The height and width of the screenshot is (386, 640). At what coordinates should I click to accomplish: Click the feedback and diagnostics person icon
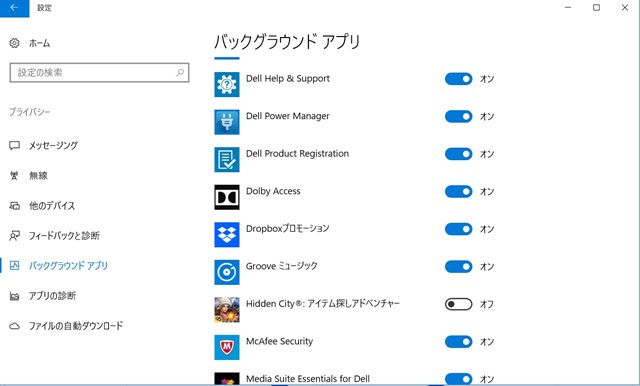click(14, 235)
